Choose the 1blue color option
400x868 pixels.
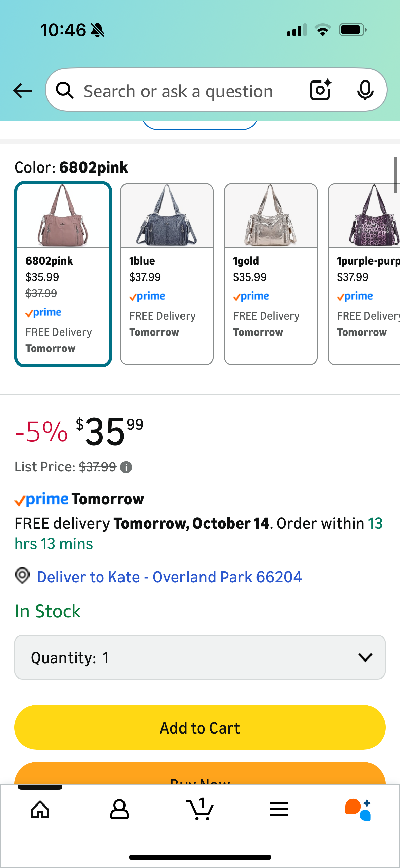[x=167, y=274]
